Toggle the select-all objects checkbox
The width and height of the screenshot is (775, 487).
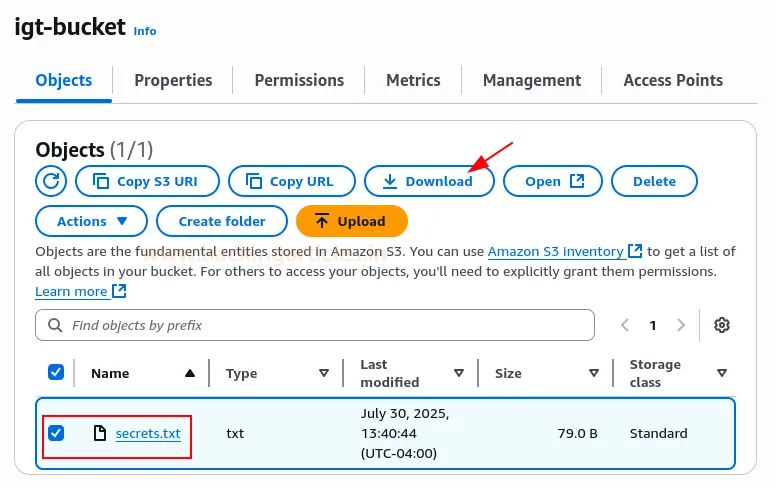[x=56, y=373]
